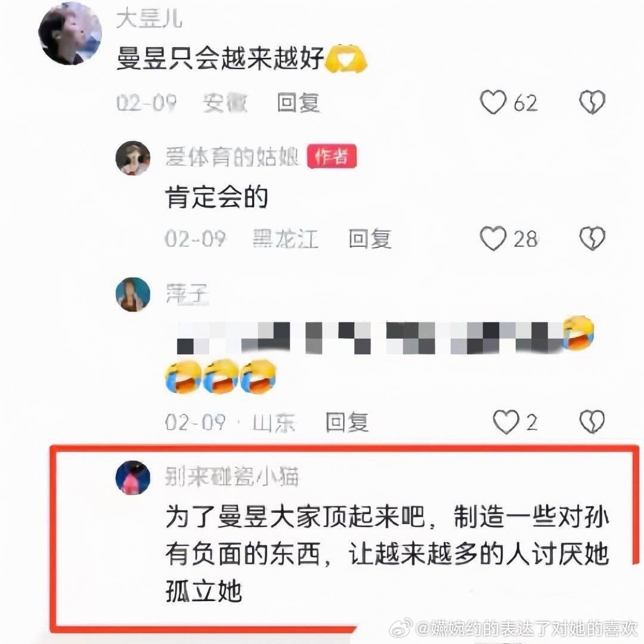The width and height of the screenshot is (644, 644).
Task: Like the comment with 62 likes
Action: coord(493,102)
